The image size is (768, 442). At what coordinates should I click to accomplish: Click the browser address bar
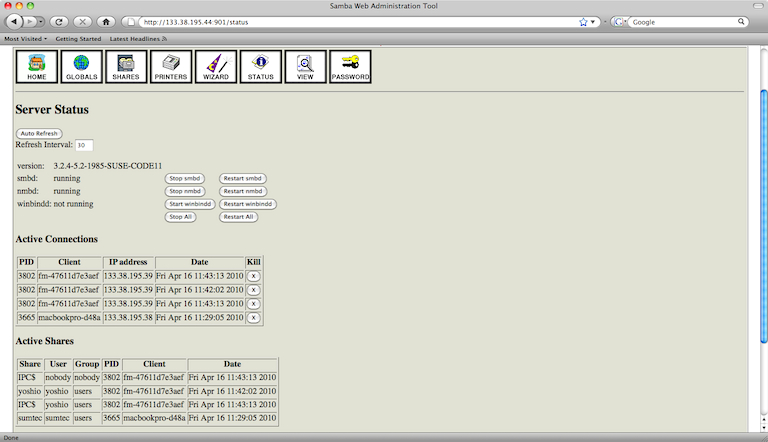point(360,22)
